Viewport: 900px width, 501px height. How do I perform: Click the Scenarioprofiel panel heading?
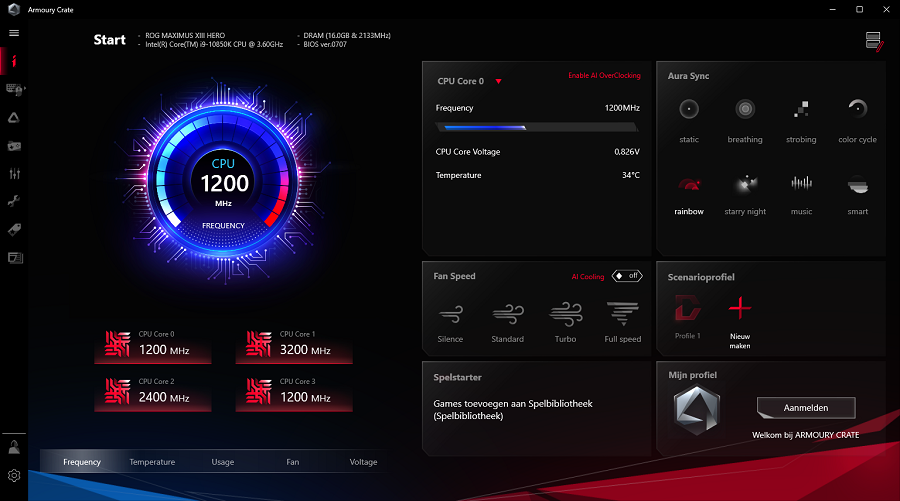(x=701, y=277)
